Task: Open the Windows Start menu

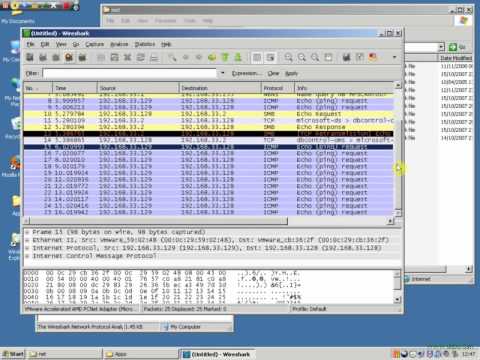Action: [13, 354]
